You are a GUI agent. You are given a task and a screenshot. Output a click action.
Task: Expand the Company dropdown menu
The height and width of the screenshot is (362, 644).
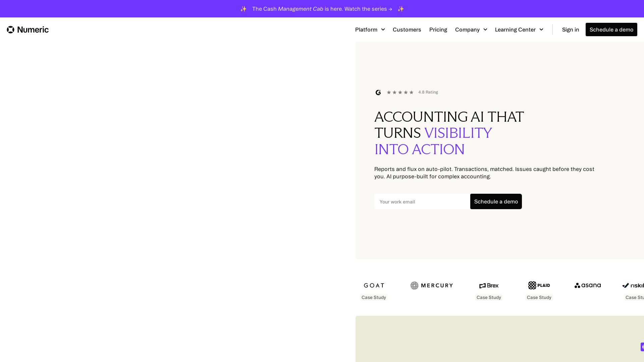[471, 29]
